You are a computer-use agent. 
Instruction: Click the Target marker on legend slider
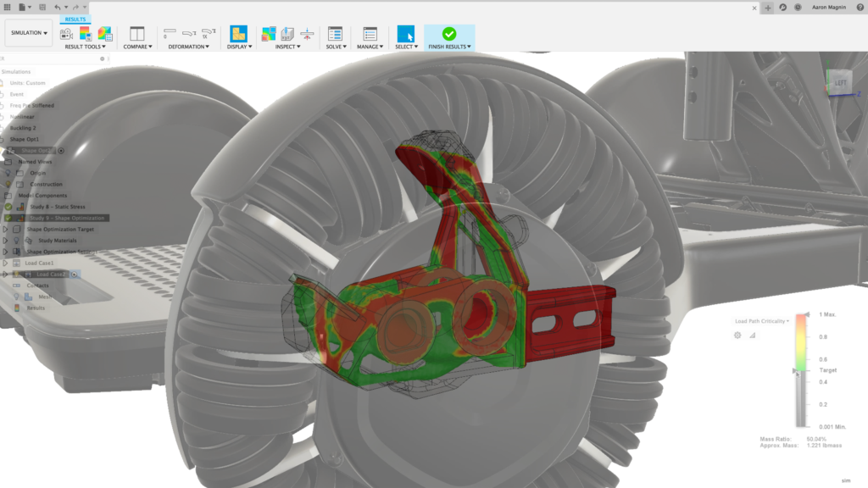click(795, 371)
